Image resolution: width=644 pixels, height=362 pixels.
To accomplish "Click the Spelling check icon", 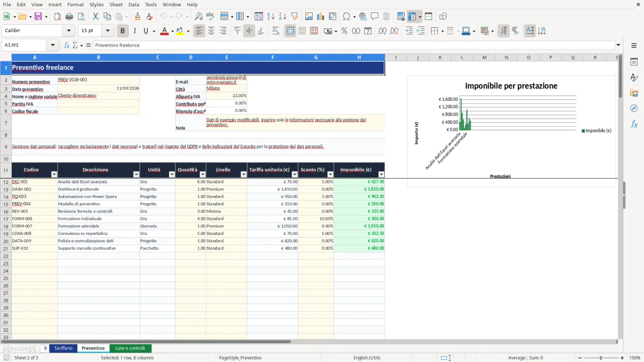I will click(x=210, y=17).
